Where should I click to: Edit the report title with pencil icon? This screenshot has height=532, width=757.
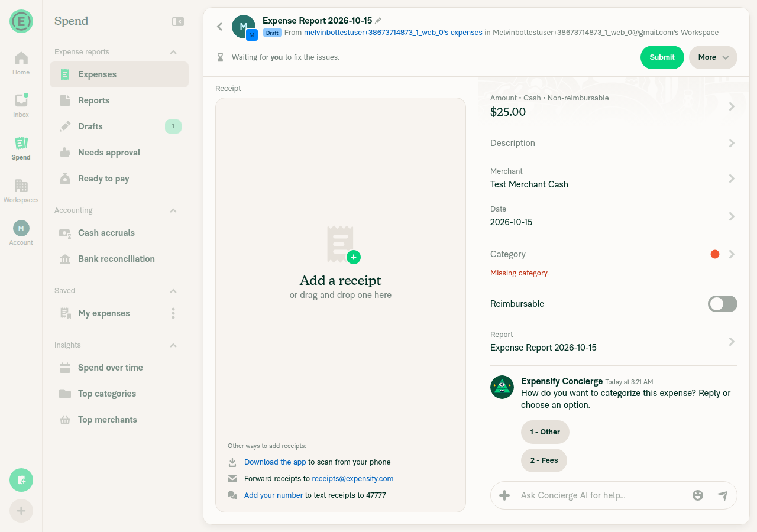click(378, 21)
